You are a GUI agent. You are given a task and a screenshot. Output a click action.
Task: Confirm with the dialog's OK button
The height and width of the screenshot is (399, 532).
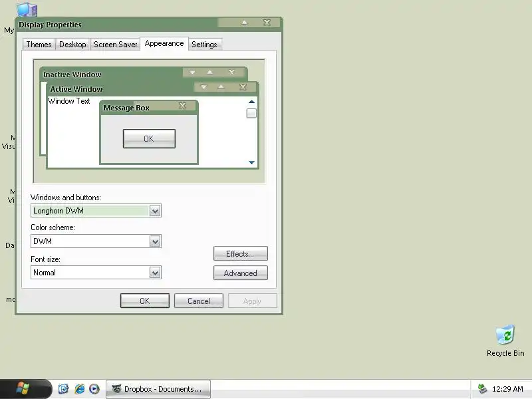[x=145, y=301]
